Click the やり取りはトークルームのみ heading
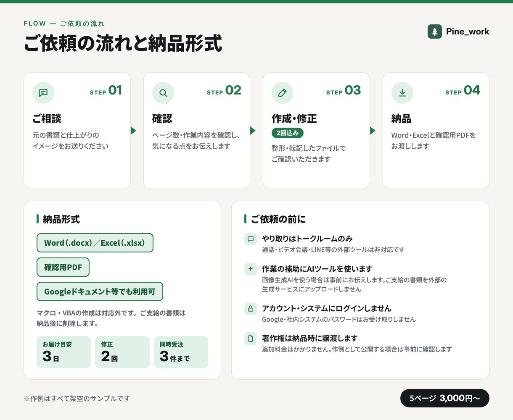 click(307, 239)
